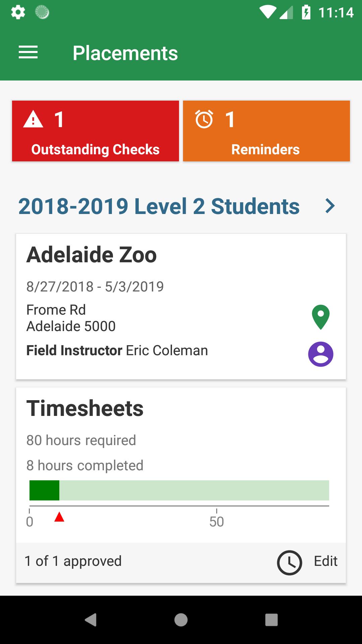Open the purple Field Instructor profile icon
This screenshot has height=644, width=362.
320,354
